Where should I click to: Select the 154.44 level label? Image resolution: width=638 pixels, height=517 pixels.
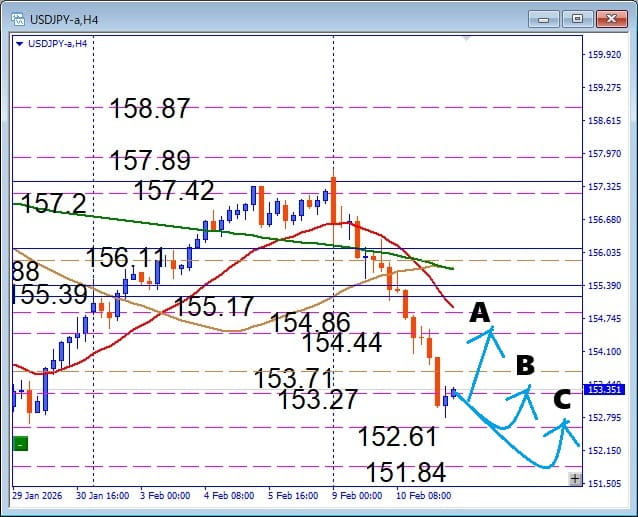coord(342,342)
